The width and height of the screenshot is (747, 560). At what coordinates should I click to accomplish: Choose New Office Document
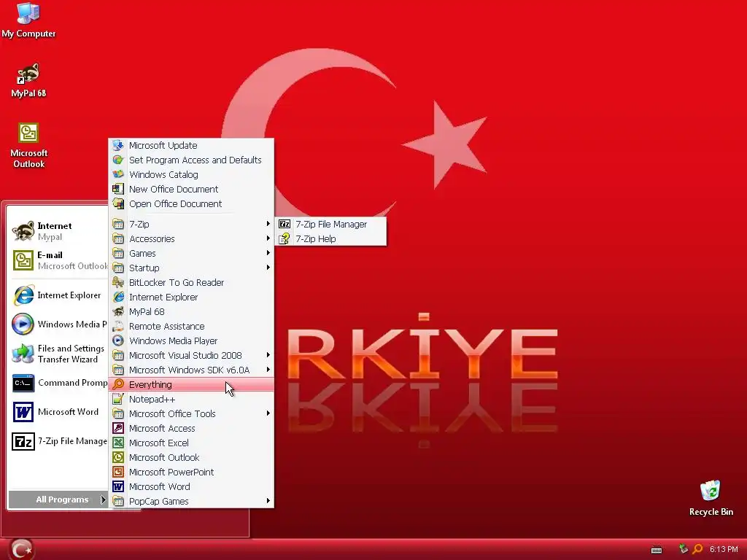[192, 189]
